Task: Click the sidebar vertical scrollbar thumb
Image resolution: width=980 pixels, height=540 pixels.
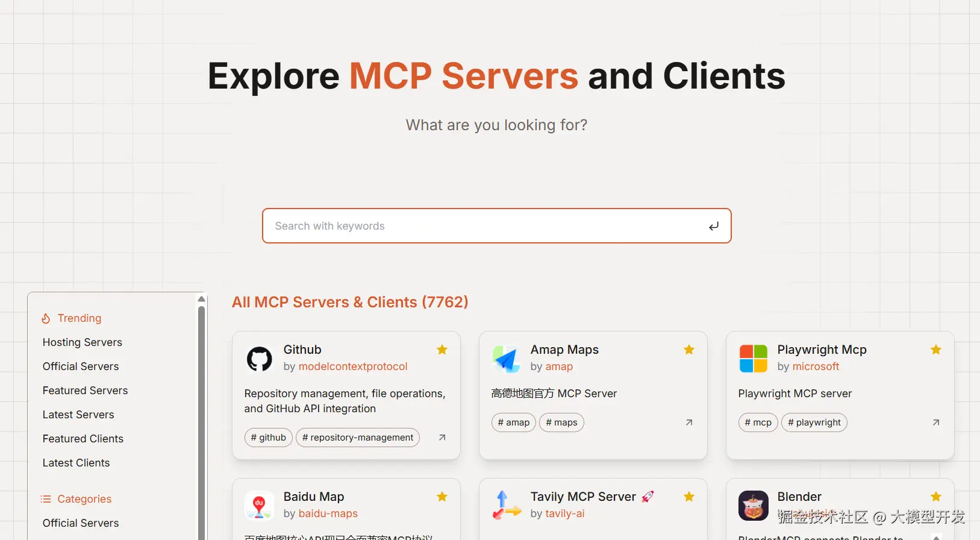Action: pyautogui.click(x=202, y=422)
